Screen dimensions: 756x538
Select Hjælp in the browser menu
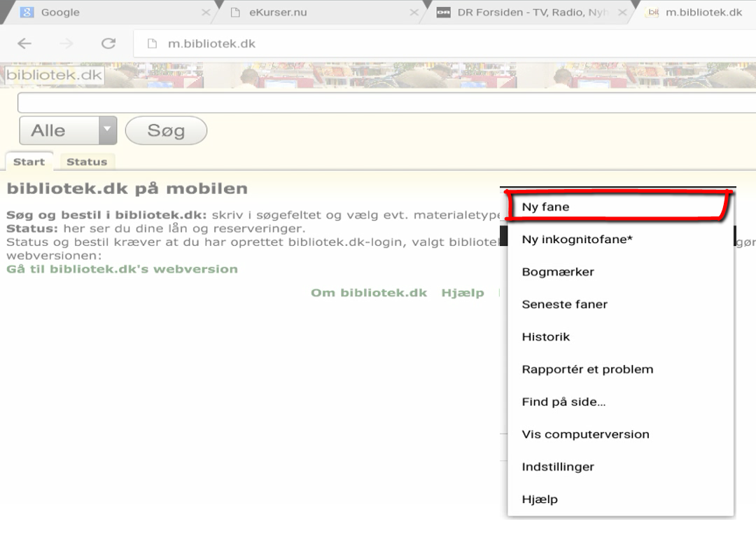(620, 499)
